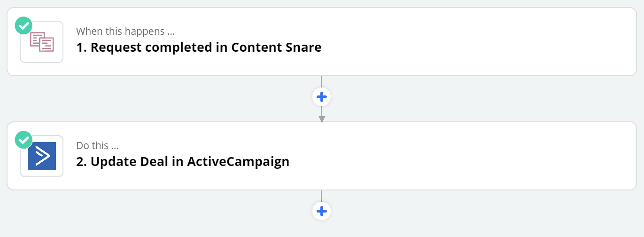Click the arrowhead pointing into step 2
The image size is (644, 237).
(x=322, y=119)
